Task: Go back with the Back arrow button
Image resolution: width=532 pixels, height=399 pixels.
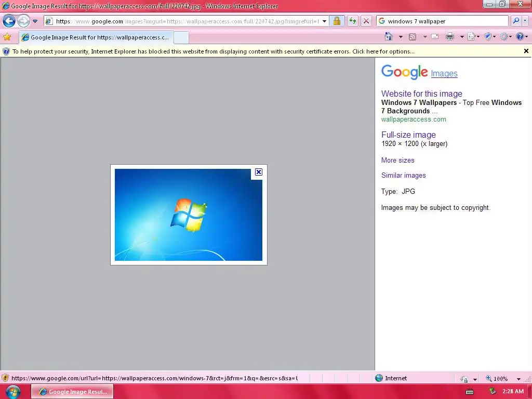Action: click(9, 21)
